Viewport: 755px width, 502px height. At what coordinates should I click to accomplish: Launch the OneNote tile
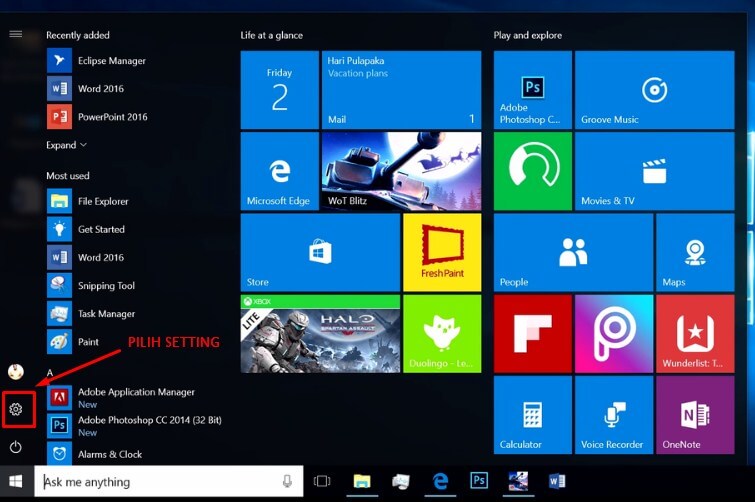pos(695,415)
